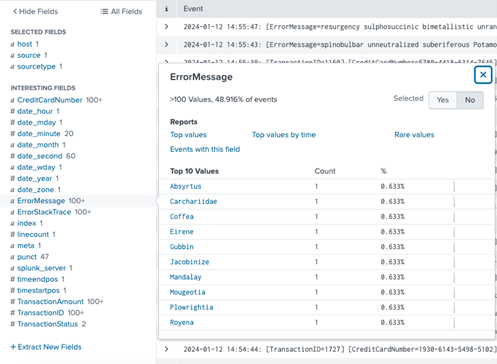Set Selected to Yes
This screenshot has height=364, width=497.
(x=443, y=100)
